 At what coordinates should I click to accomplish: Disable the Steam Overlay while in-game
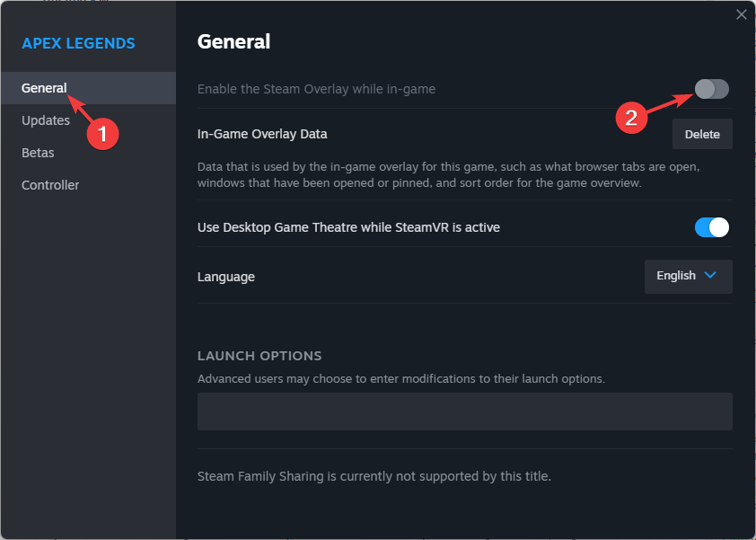[710, 89]
